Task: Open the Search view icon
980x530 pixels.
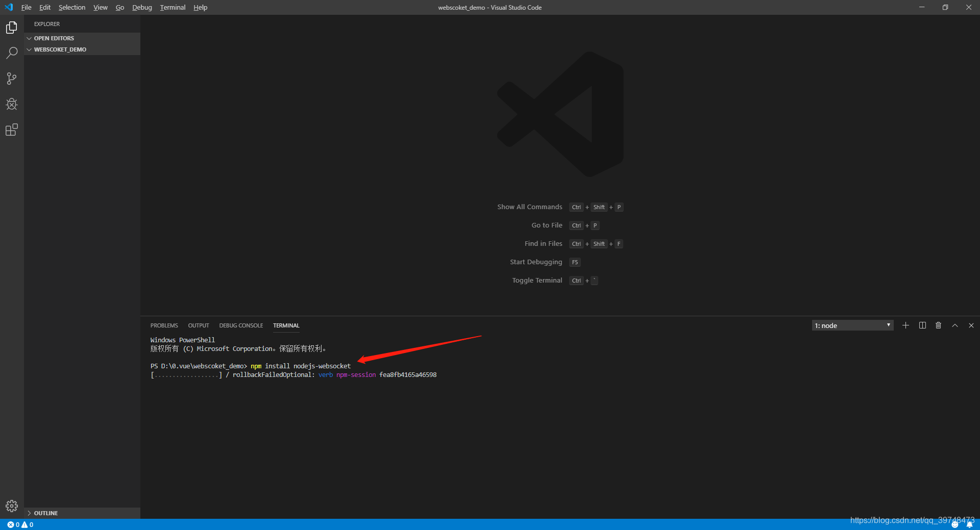Action: [x=12, y=53]
